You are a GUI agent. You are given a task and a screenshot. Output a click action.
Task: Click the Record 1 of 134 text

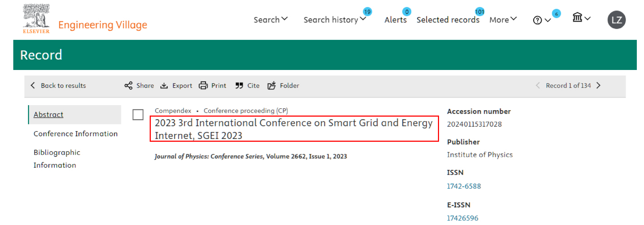tap(568, 85)
